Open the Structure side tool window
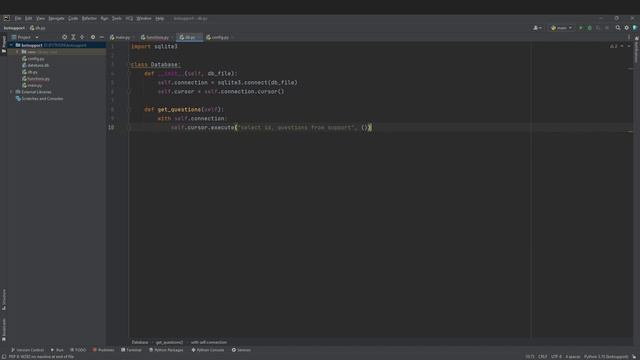Image resolution: width=640 pixels, height=360 pixels. coord(4,300)
